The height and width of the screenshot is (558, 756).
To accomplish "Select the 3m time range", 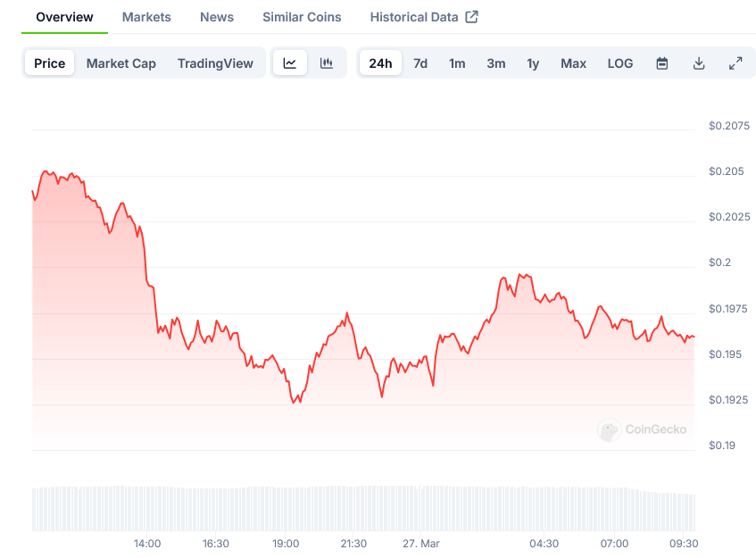I will point(496,63).
